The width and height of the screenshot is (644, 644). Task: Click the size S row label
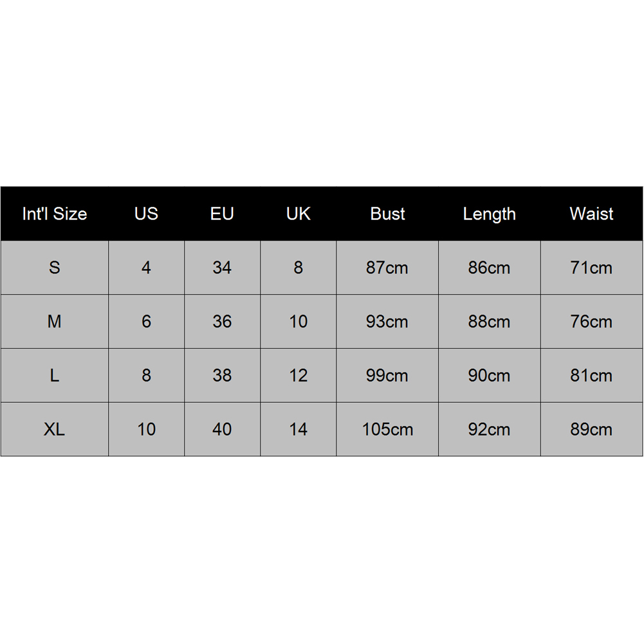point(55,268)
